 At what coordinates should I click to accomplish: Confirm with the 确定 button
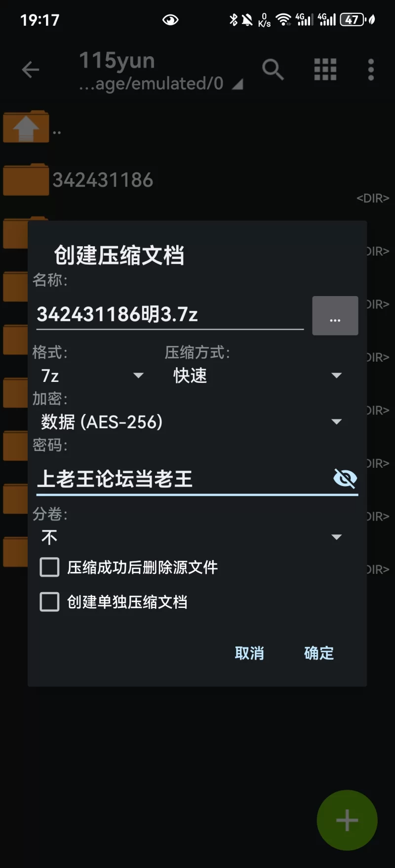tap(319, 653)
